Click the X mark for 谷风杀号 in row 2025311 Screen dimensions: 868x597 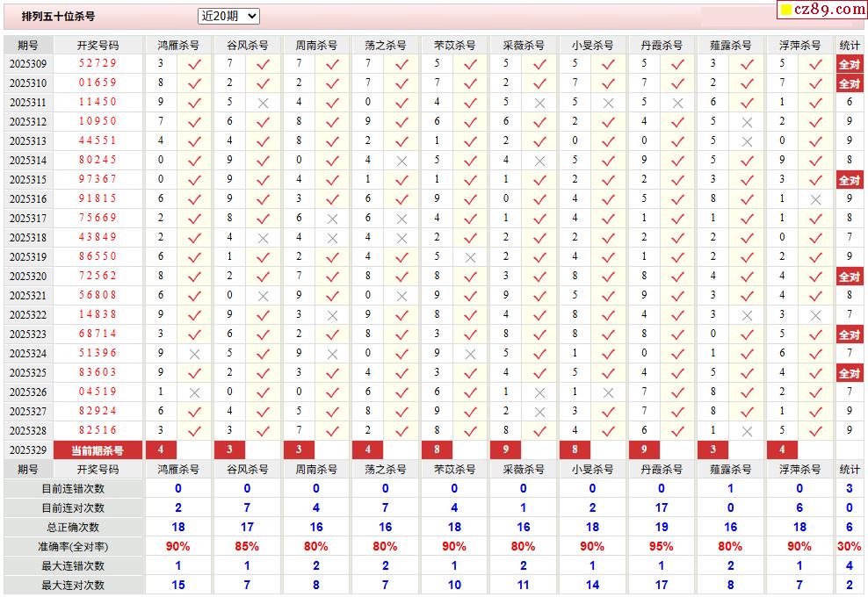263,103
